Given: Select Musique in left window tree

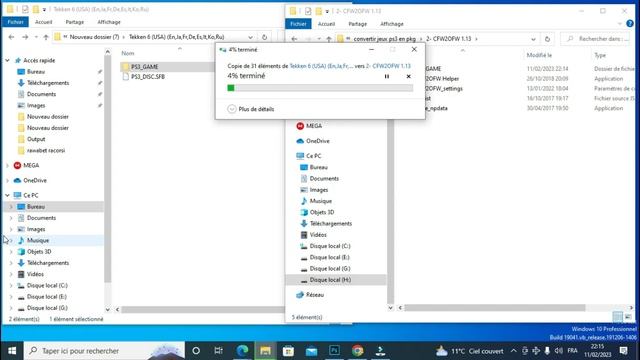Looking at the screenshot, I should point(38,240).
